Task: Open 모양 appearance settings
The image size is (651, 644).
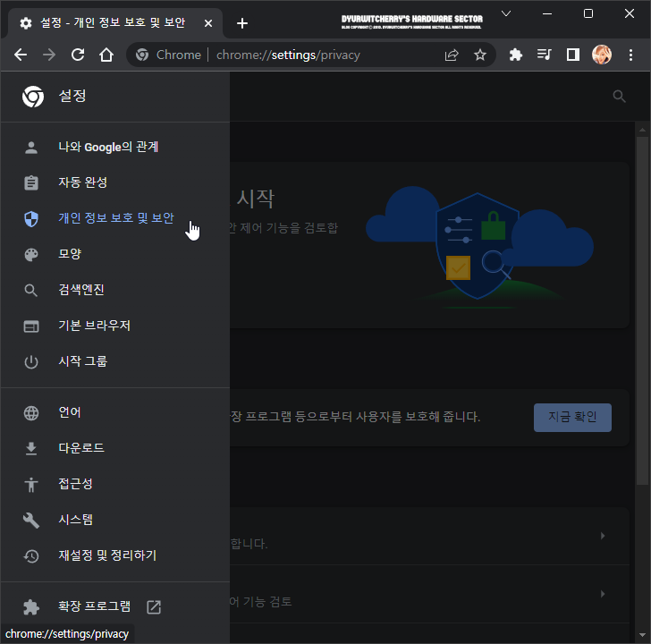Action: tap(115, 254)
